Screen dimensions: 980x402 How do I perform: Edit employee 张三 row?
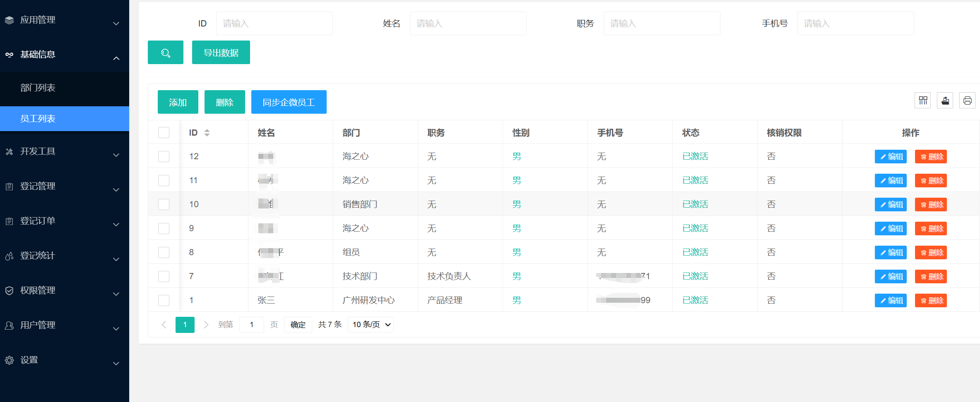tap(891, 301)
